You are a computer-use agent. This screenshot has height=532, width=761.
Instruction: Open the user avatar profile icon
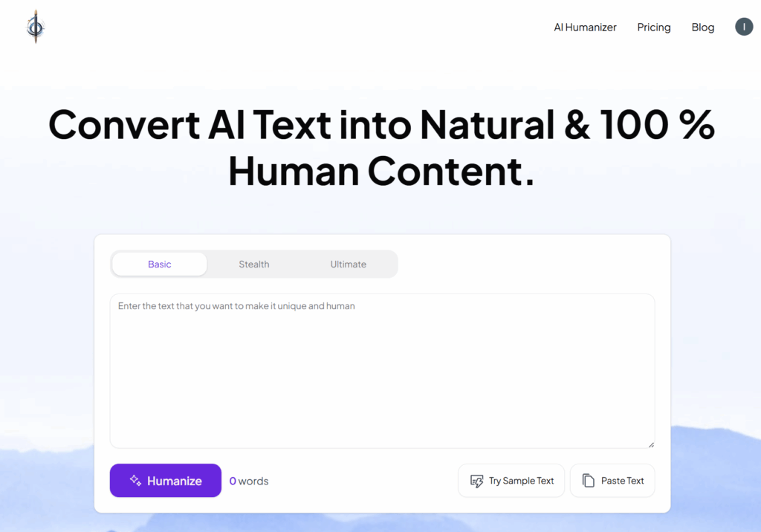point(744,27)
